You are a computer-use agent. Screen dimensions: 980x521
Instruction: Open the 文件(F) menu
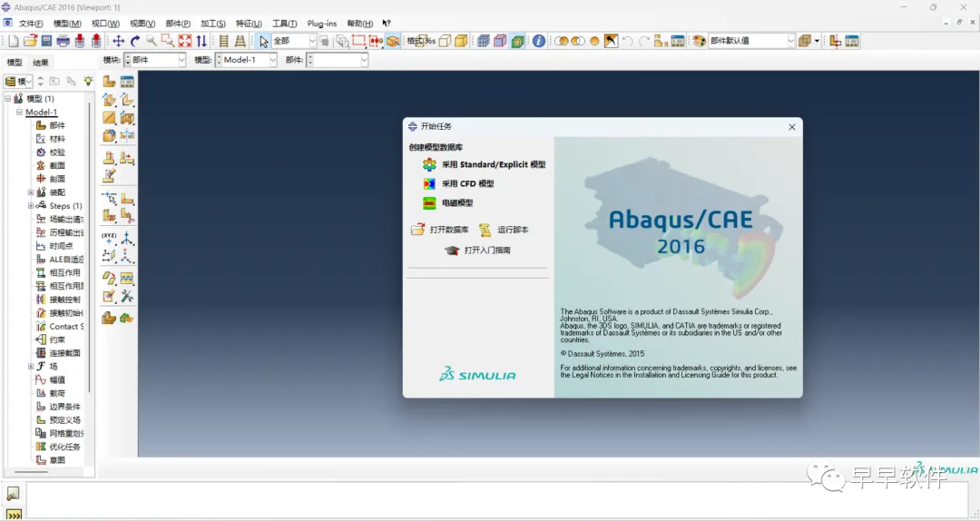point(31,24)
